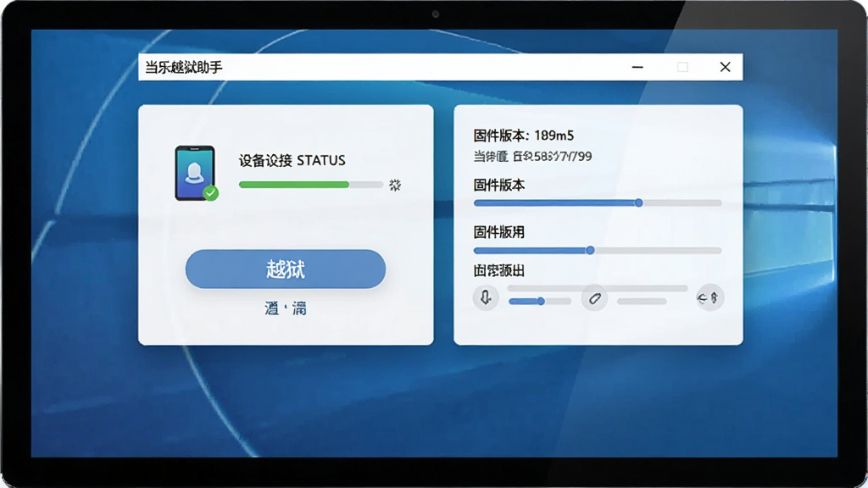Close the 当乐越狱助手 window
This screenshot has height=488, width=868.
726,67
